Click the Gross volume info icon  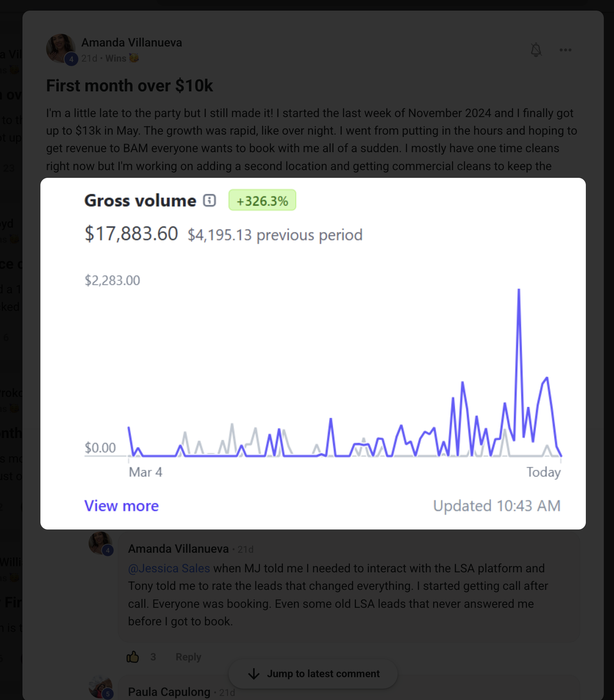[x=209, y=201]
